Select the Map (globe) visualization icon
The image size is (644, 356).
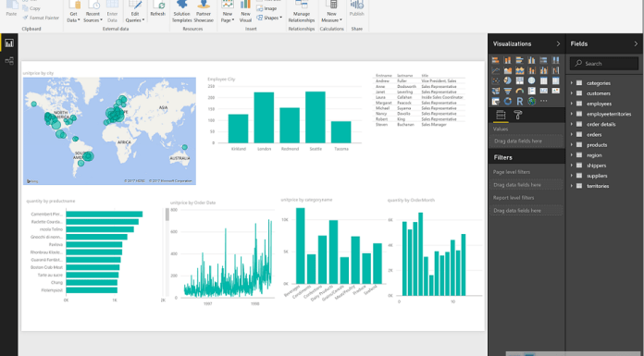point(531,80)
